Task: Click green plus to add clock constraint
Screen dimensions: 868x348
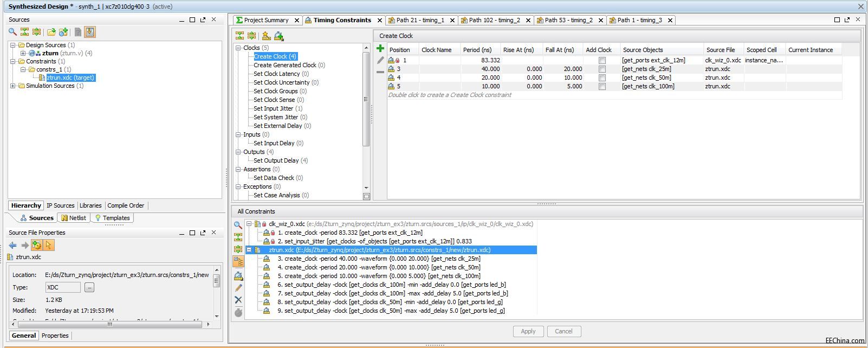Action: pos(380,49)
